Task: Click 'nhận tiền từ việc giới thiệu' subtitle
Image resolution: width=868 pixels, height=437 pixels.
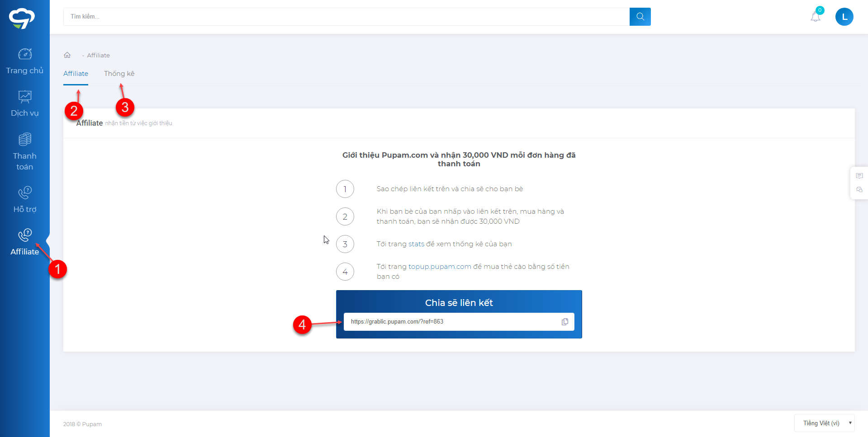Action: click(138, 123)
